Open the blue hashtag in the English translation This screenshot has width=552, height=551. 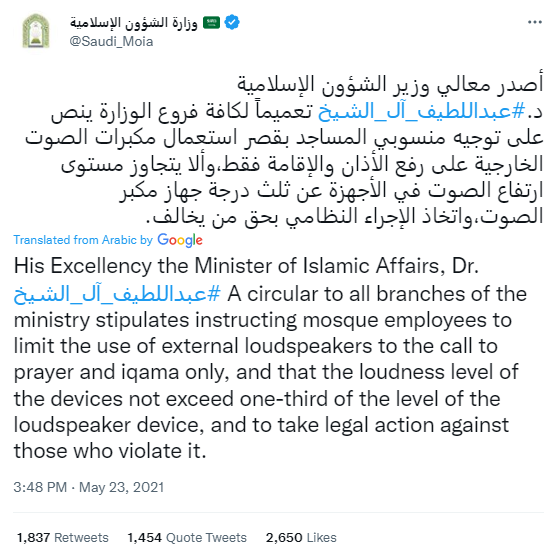point(117,294)
